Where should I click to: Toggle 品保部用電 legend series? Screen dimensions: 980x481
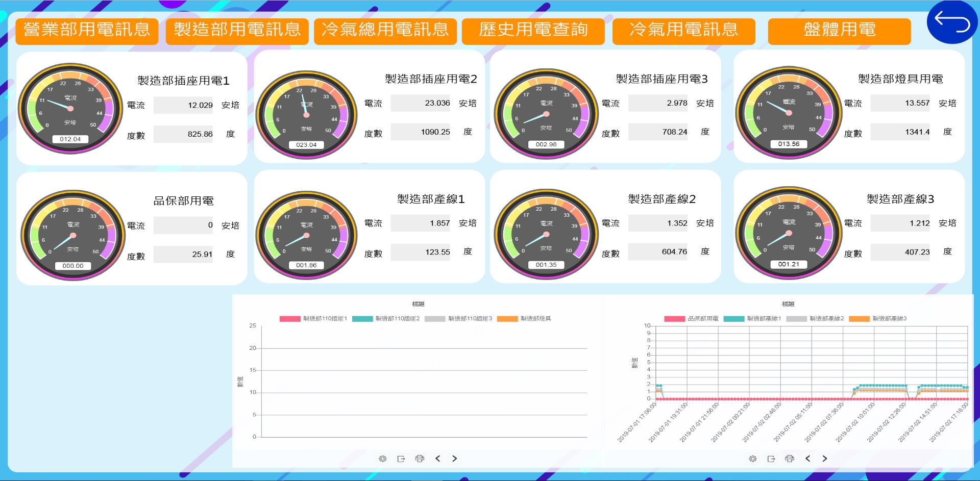point(691,318)
